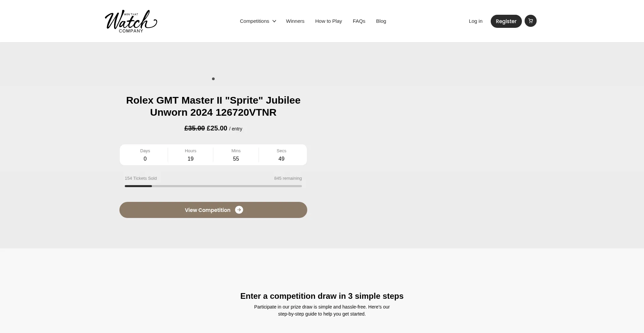Click the struck-through £35.00 price
The height and width of the screenshot is (333, 644).
click(195, 128)
